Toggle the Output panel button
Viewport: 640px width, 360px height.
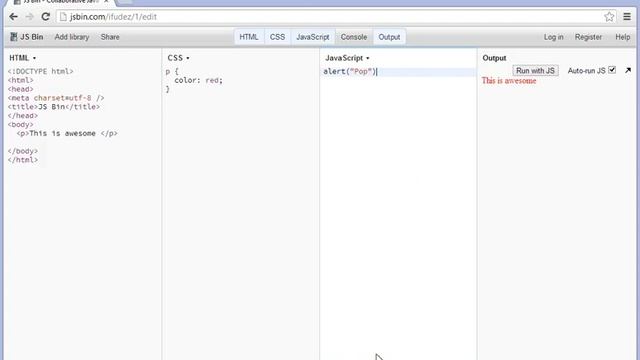tap(389, 37)
